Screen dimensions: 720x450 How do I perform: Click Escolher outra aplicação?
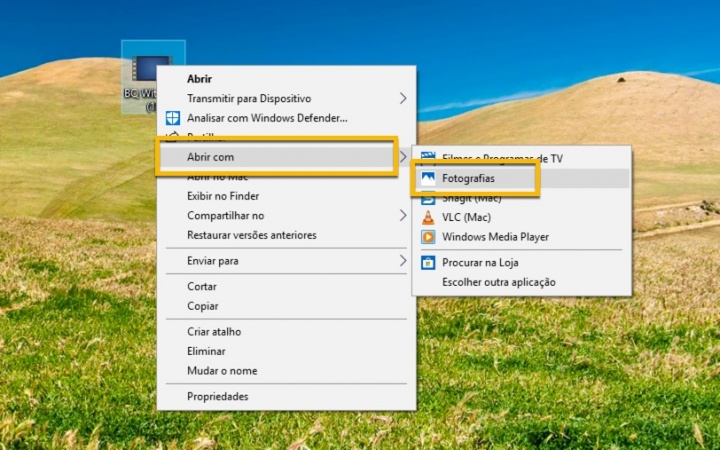(498, 282)
